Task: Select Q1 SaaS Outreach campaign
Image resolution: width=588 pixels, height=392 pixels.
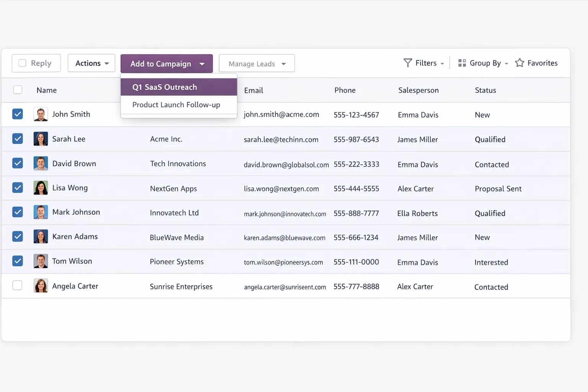Action: pyautogui.click(x=164, y=87)
